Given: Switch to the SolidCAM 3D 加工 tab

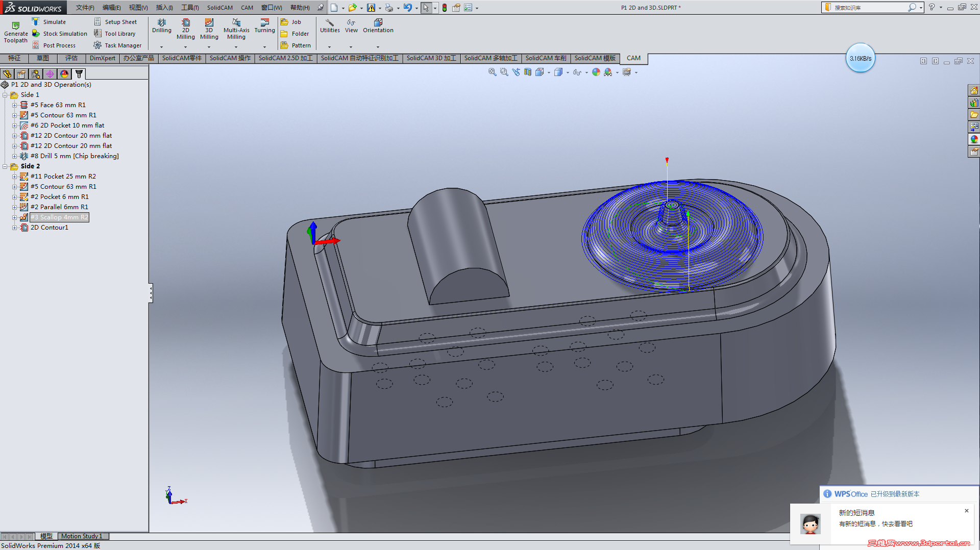Looking at the screenshot, I should click(431, 58).
